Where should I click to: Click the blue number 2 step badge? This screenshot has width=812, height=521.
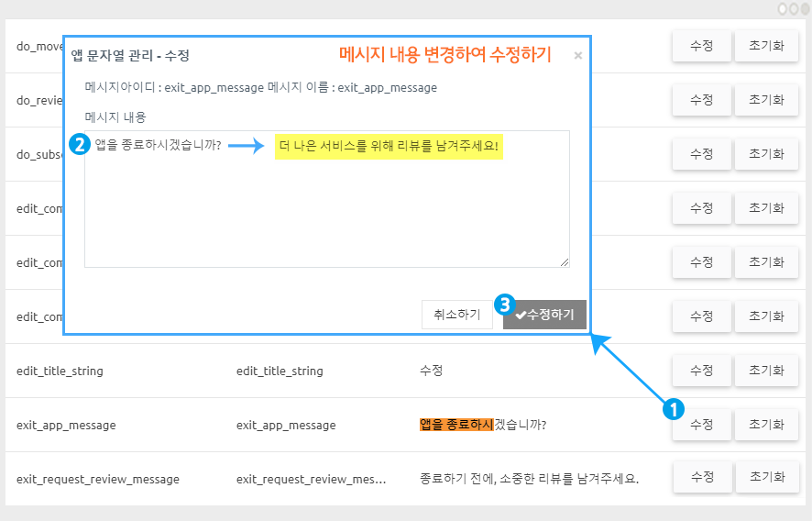tap(81, 145)
